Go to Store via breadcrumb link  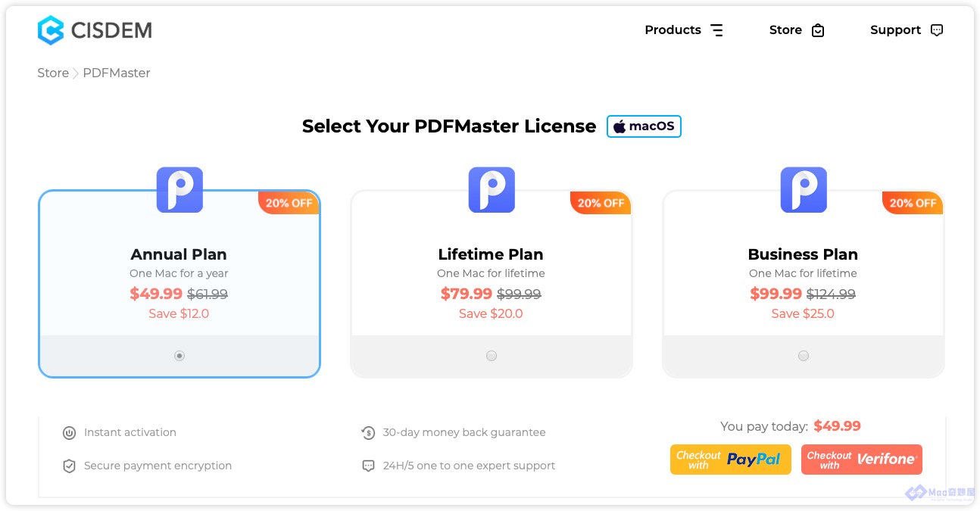pos(53,73)
